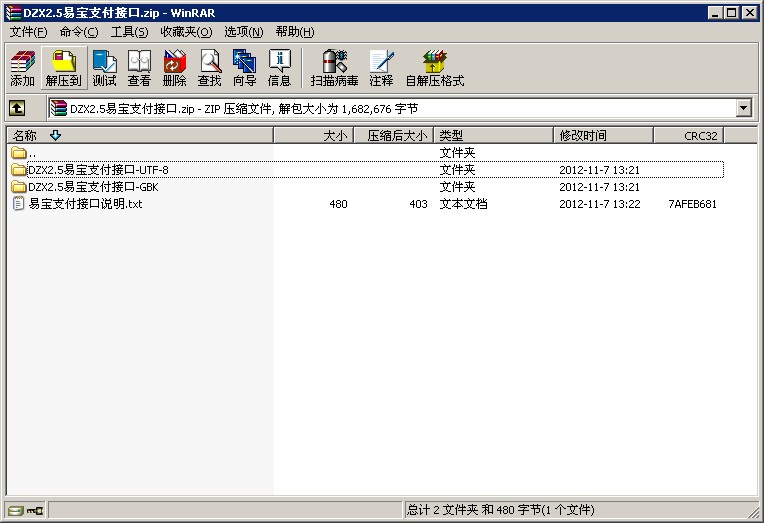
Task: Click file size value 480
Action: point(338,204)
